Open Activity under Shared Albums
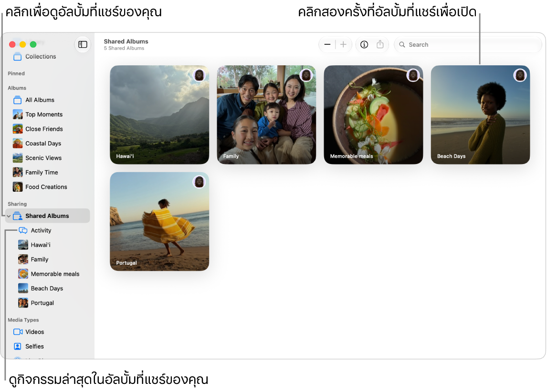 click(47, 231)
